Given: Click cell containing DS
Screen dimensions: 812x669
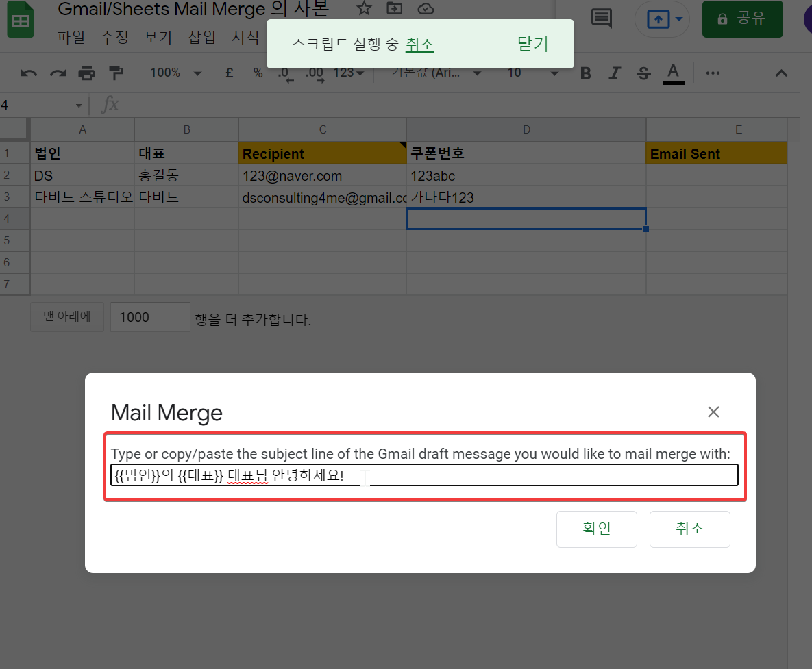Looking at the screenshot, I should 82,175.
